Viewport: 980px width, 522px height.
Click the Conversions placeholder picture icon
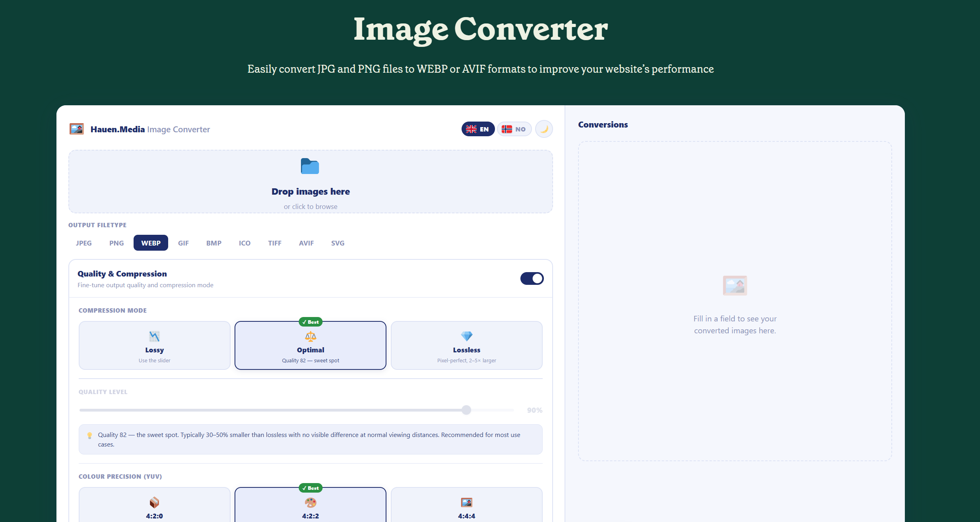(x=735, y=285)
